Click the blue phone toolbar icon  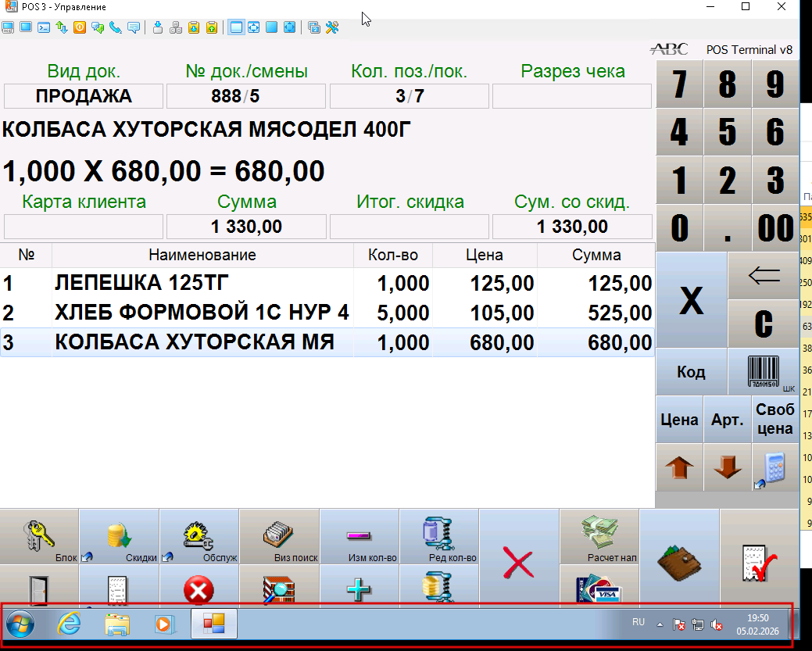click(x=116, y=27)
